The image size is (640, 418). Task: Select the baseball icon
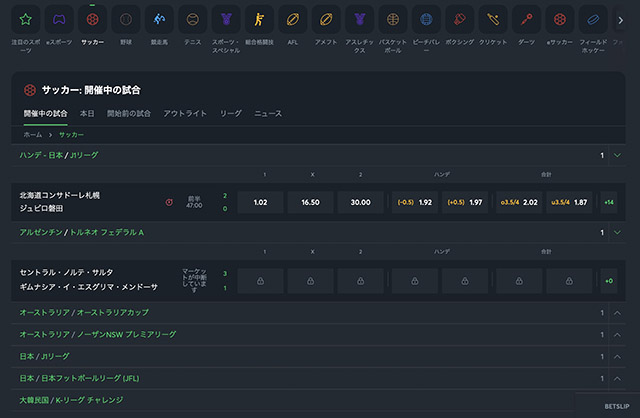tap(126, 19)
